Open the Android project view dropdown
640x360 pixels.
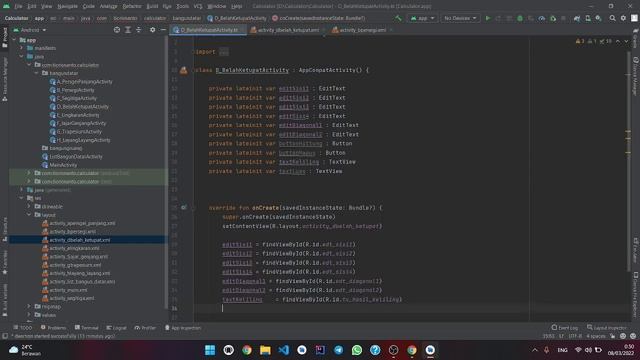pyautogui.click(x=30, y=30)
